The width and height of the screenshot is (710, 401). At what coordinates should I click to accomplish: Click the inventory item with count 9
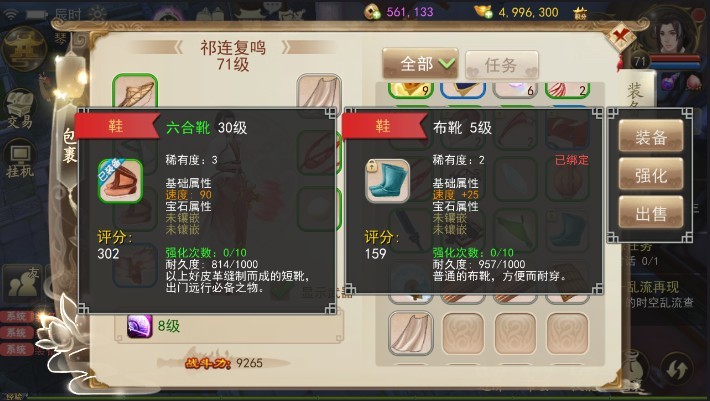[x=411, y=89]
